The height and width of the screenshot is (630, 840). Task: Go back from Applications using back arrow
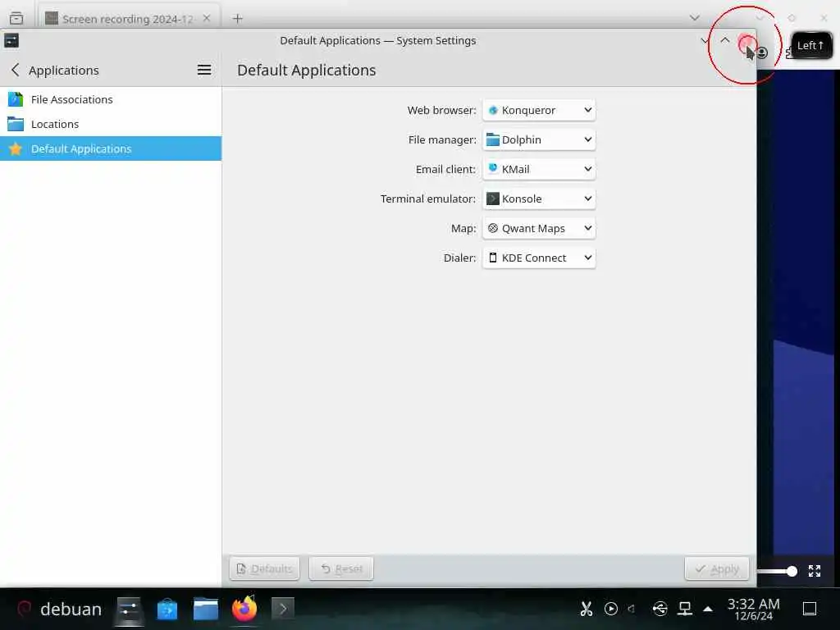[x=16, y=71]
